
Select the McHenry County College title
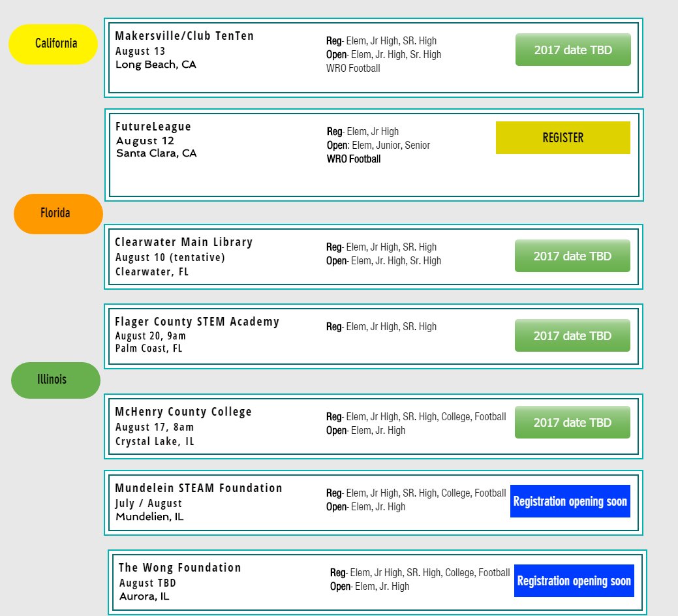tap(183, 412)
